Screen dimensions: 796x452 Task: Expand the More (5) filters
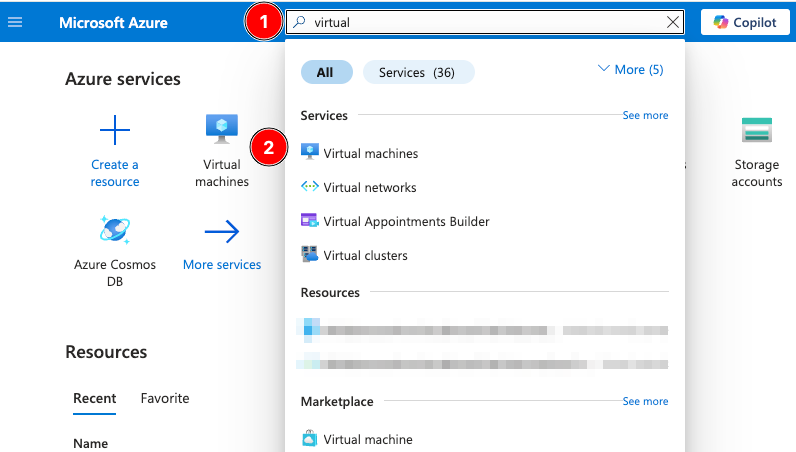click(x=631, y=70)
